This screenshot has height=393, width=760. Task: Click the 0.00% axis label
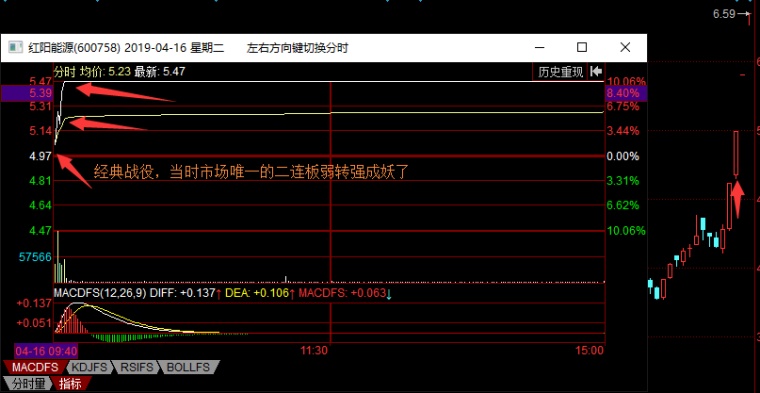(x=623, y=157)
